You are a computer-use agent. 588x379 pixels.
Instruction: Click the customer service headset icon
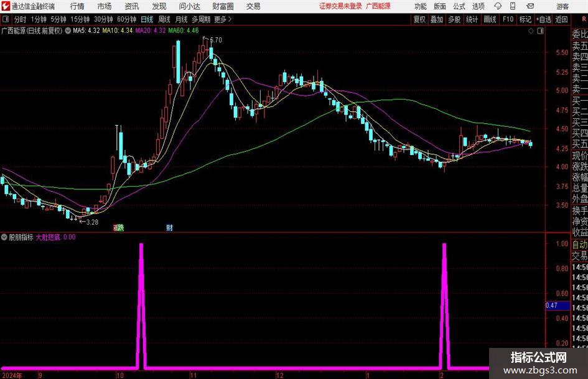[498, 6]
